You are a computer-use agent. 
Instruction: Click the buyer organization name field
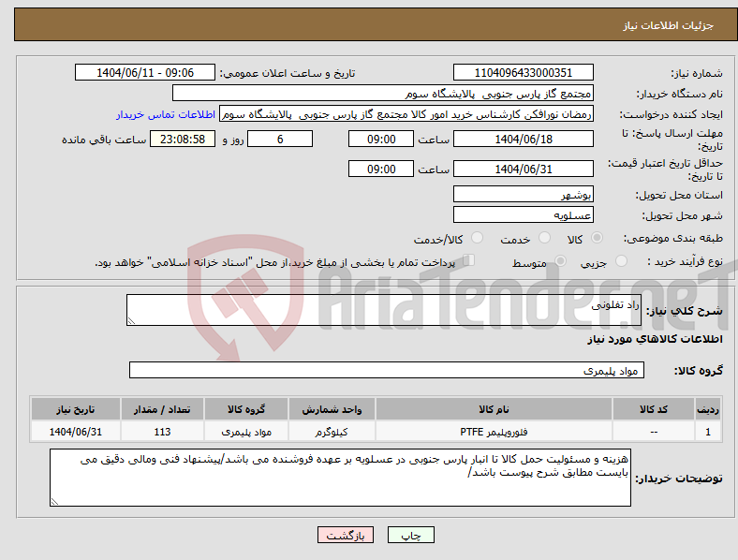pos(383,94)
